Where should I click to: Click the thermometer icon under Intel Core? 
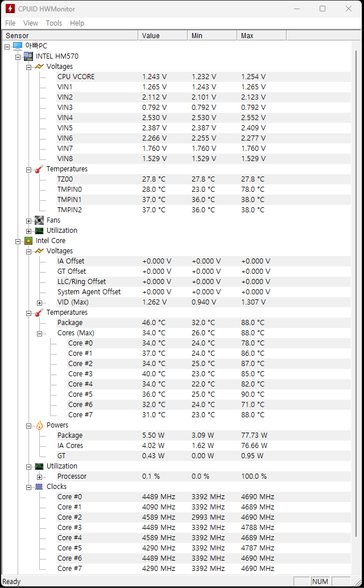coord(39,312)
